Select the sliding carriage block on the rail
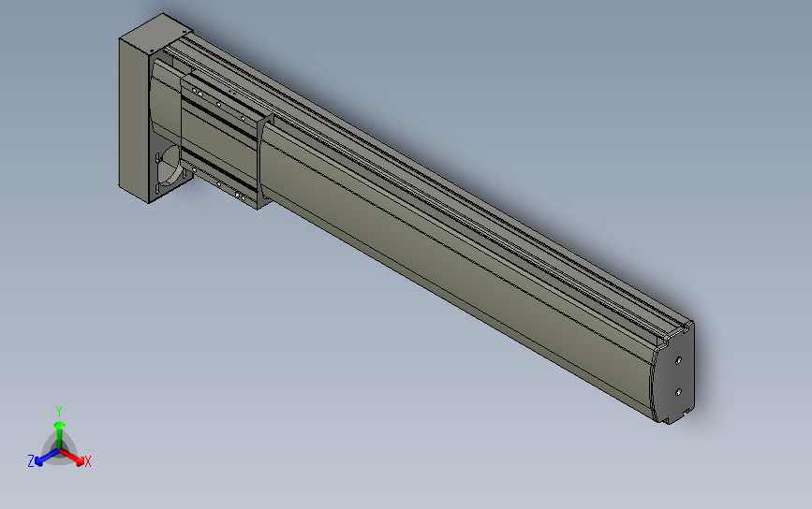This screenshot has width=812, height=509. click(220, 138)
